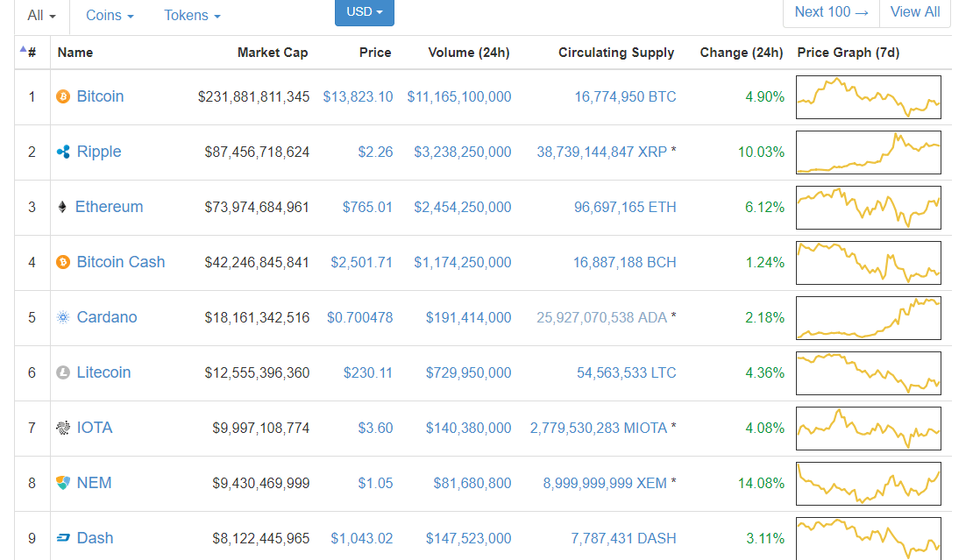Click the View All button
Image resolution: width=980 pixels, height=560 pixels.
click(915, 12)
